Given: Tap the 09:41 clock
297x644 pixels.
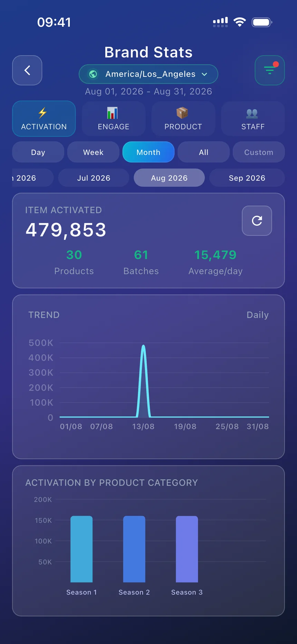Looking at the screenshot, I should coord(54,22).
